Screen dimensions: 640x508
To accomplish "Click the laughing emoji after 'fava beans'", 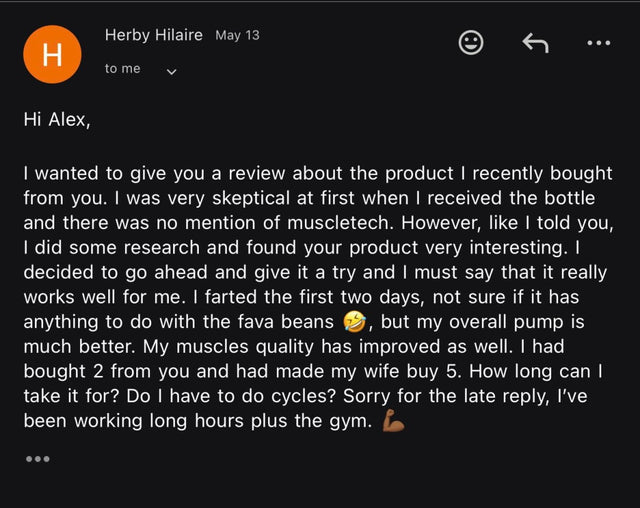I will 354,322.
